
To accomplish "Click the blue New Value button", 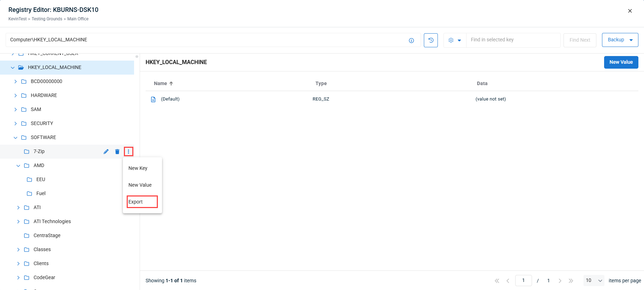I will click(621, 62).
